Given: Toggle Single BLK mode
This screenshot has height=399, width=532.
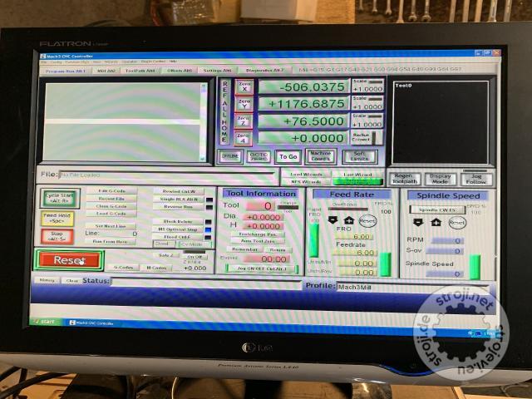Looking at the screenshot, I should [x=177, y=199].
